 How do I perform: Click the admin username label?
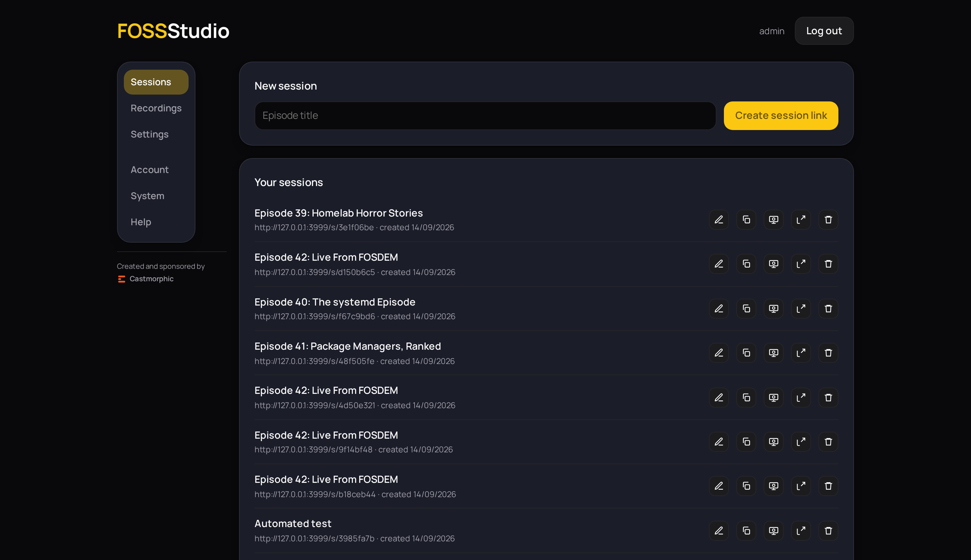click(771, 31)
